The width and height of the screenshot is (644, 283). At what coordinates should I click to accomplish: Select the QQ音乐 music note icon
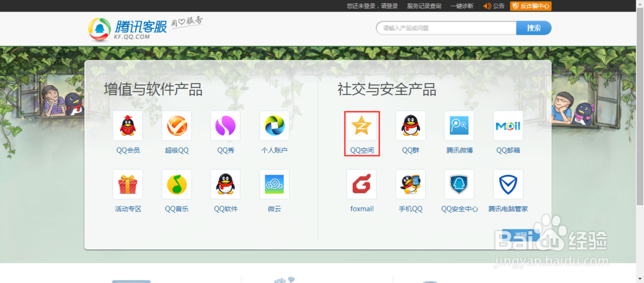pyautogui.click(x=176, y=184)
